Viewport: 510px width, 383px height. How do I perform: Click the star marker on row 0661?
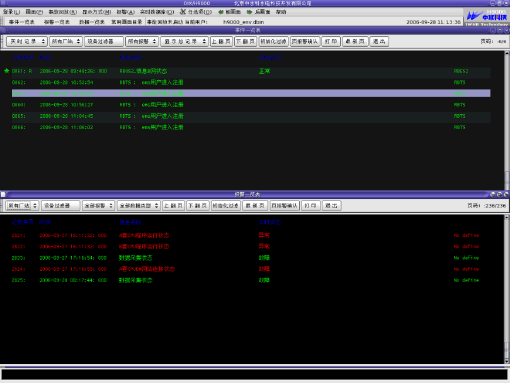tap(6, 71)
